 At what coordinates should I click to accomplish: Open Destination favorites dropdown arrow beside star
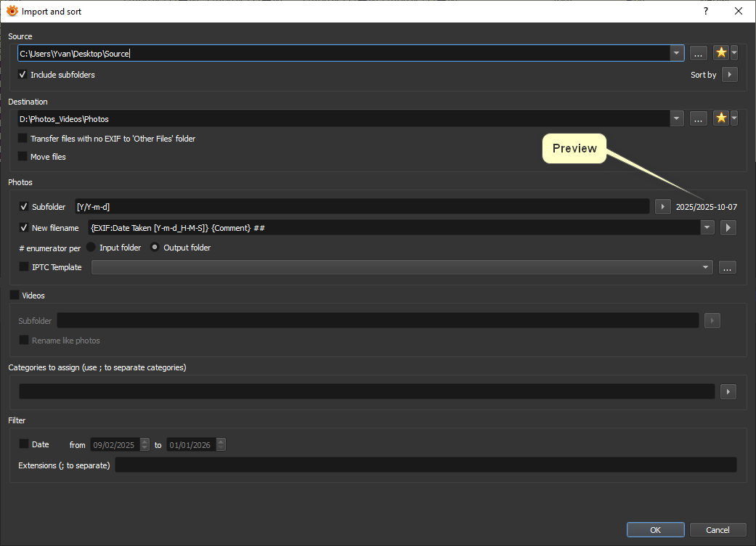tap(733, 118)
